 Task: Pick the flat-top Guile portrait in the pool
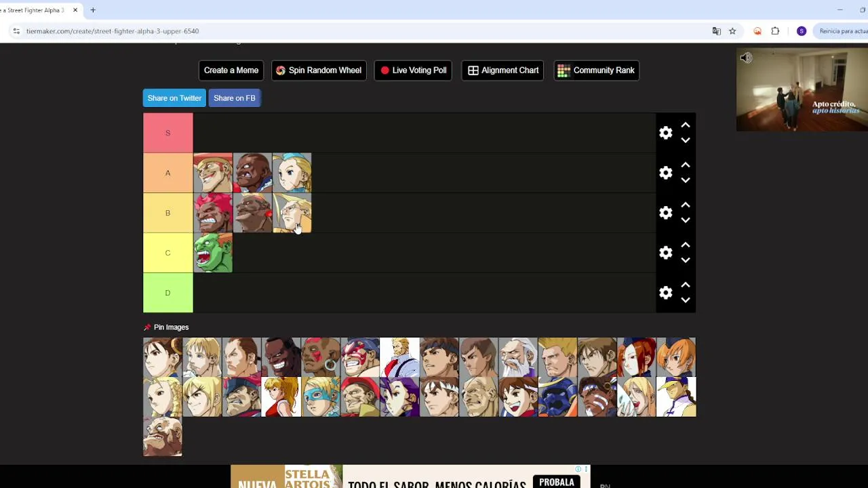click(x=557, y=357)
